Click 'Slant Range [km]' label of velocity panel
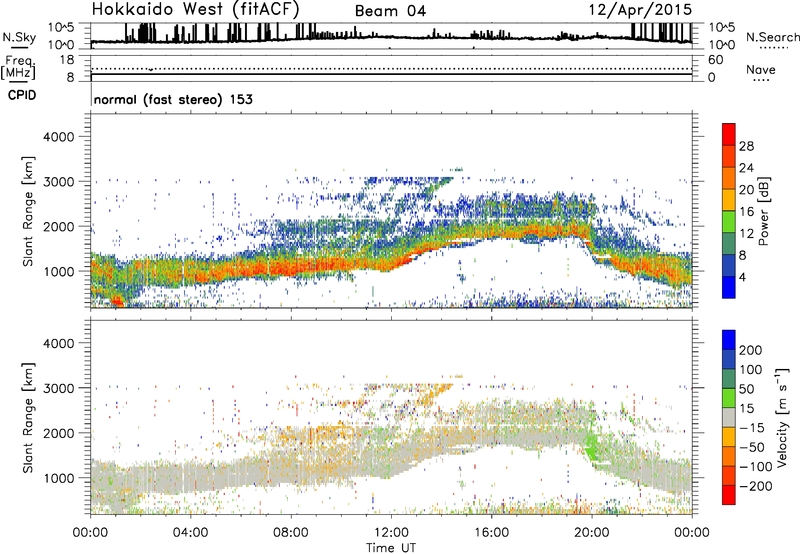The height and width of the screenshot is (554, 800). click(28, 417)
